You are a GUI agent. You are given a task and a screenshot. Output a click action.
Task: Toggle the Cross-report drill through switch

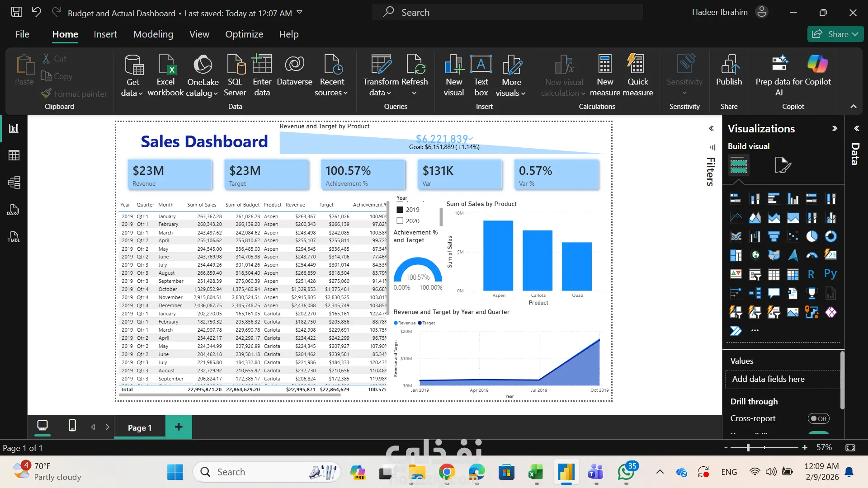point(818,418)
